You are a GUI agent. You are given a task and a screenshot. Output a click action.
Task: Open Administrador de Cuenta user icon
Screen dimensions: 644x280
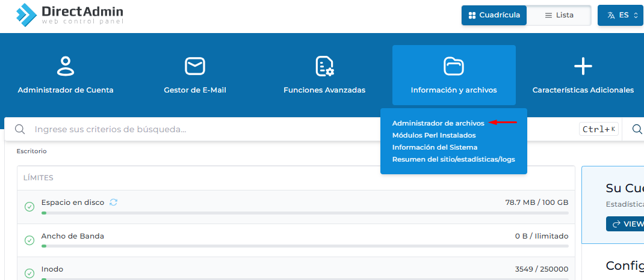(x=66, y=65)
